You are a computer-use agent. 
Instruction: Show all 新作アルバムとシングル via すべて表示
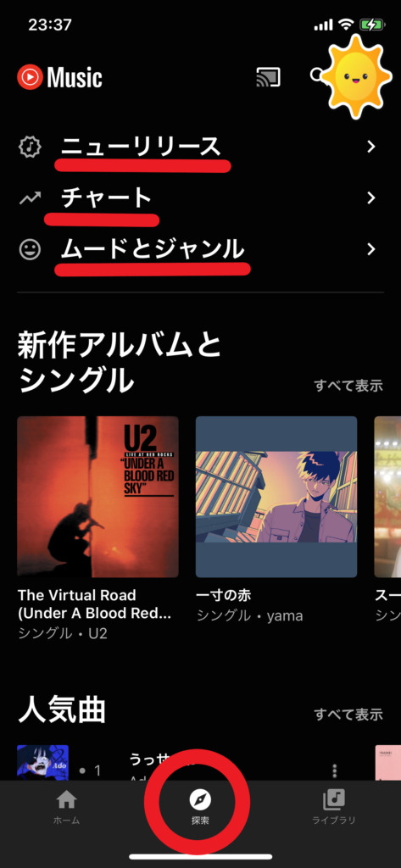(x=348, y=386)
